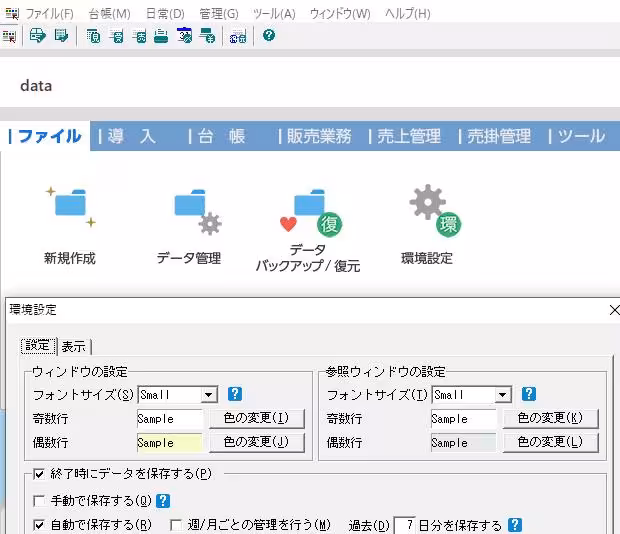The width and height of the screenshot is (620, 534).
Task: Select the 設定 tab in 環境設定 dialog
Action: [x=38, y=346]
